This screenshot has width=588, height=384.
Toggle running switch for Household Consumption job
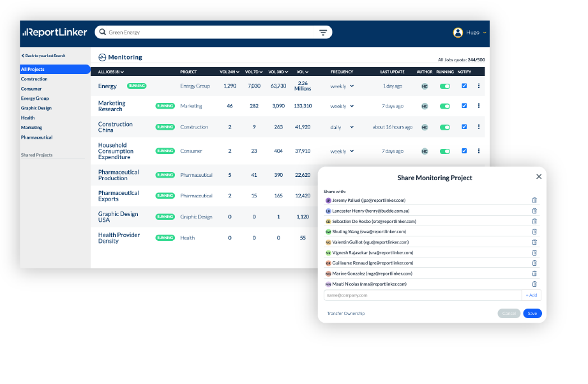click(x=445, y=151)
